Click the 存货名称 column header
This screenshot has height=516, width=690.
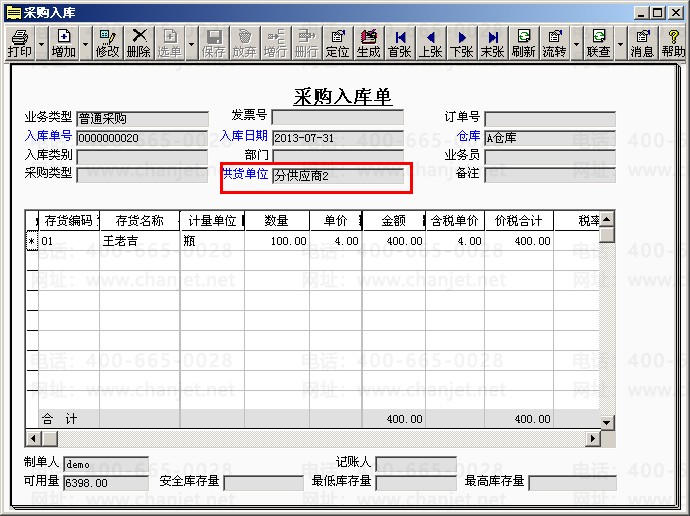(140, 220)
